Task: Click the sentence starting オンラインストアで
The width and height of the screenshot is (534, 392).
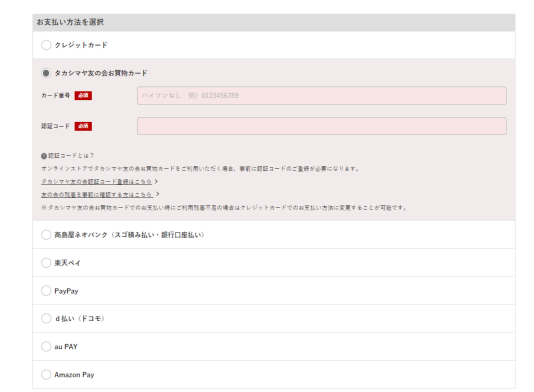Action: 200,169
